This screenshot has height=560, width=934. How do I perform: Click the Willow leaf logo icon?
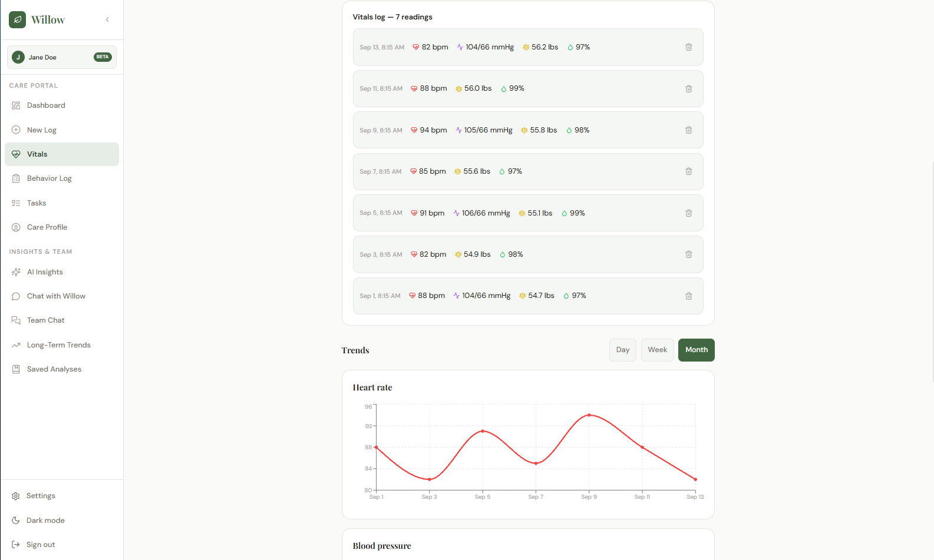pyautogui.click(x=17, y=19)
